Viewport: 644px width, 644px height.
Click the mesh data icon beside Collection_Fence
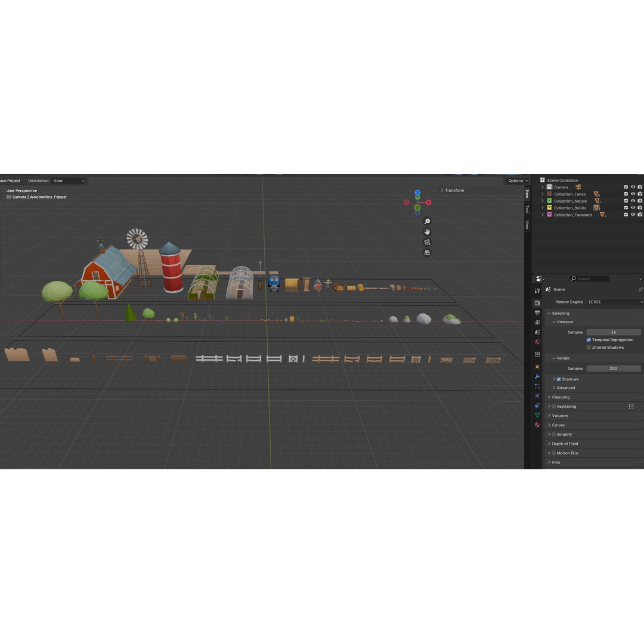click(596, 194)
